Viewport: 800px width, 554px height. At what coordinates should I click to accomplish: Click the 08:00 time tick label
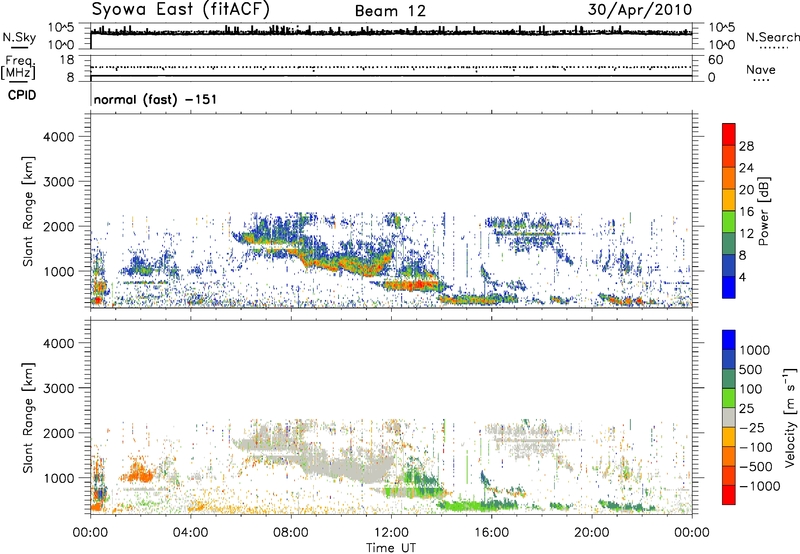tap(291, 533)
